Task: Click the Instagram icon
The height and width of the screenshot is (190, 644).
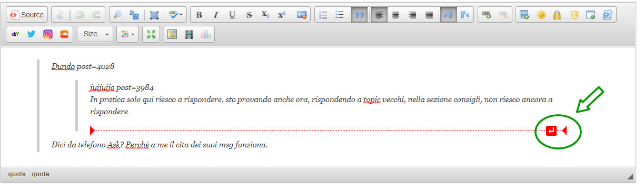Action: click(x=48, y=34)
